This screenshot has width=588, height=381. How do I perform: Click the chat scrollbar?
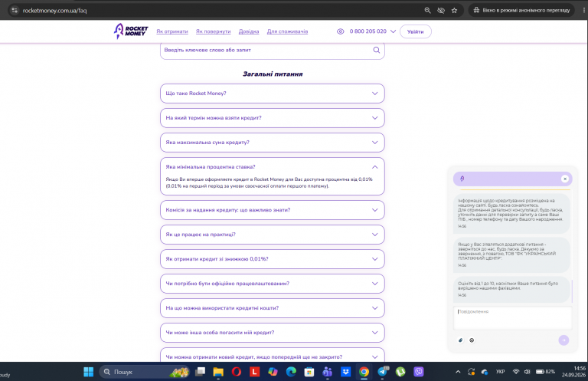coord(572,291)
